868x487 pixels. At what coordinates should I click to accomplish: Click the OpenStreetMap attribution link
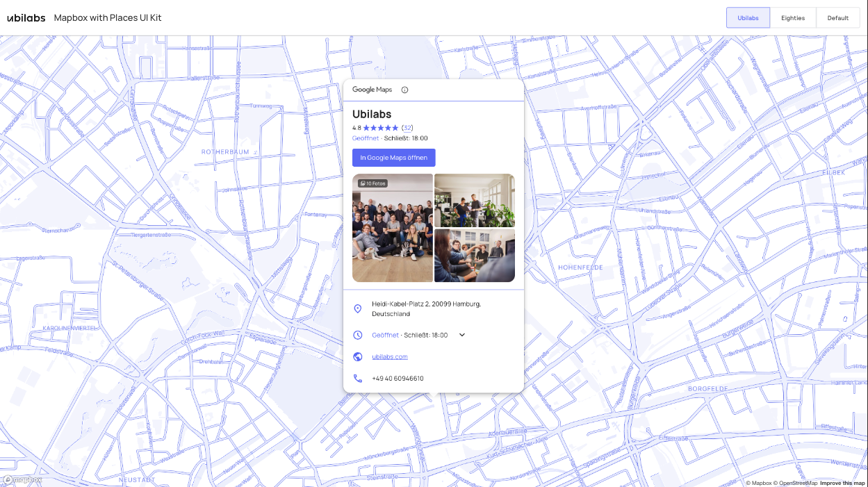pos(796,483)
